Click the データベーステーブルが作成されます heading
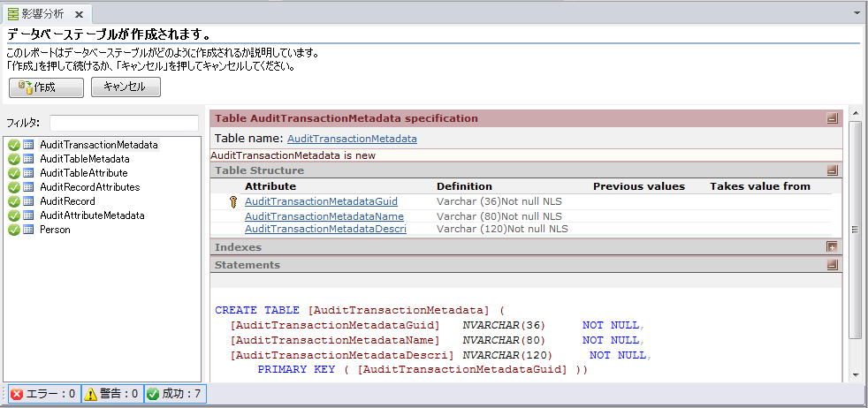The width and height of the screenshot is (868, 408). [109, 34]
